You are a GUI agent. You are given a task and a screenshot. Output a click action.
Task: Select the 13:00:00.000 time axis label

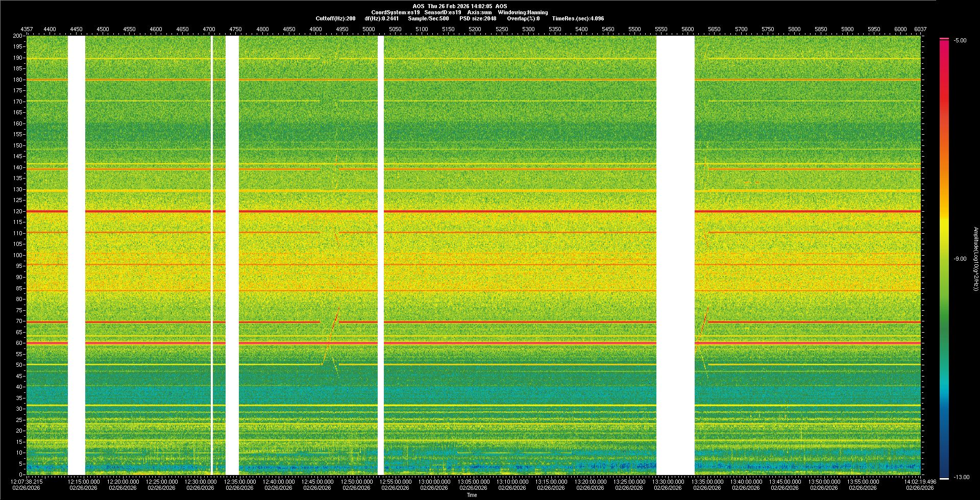coord(434,481)
